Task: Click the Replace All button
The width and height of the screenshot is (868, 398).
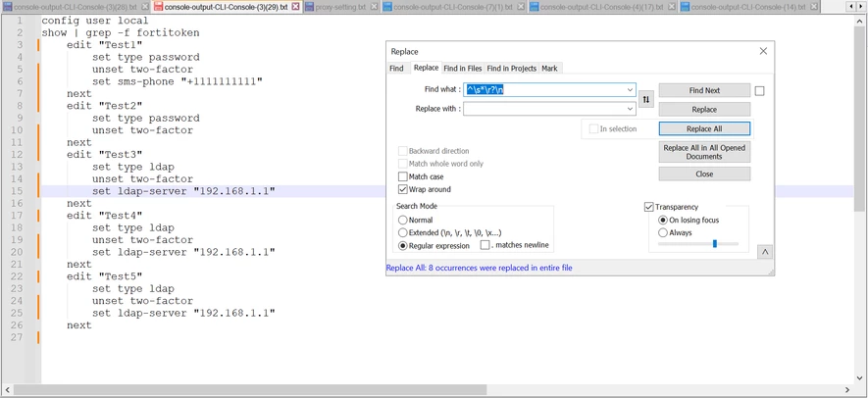Action: (704, 128)
